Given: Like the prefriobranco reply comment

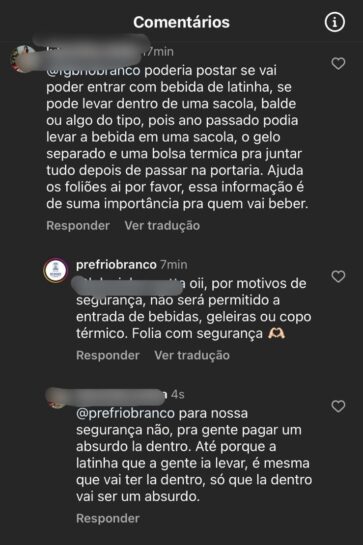Looking at the screenshot, I should click(x=338, y=277).
